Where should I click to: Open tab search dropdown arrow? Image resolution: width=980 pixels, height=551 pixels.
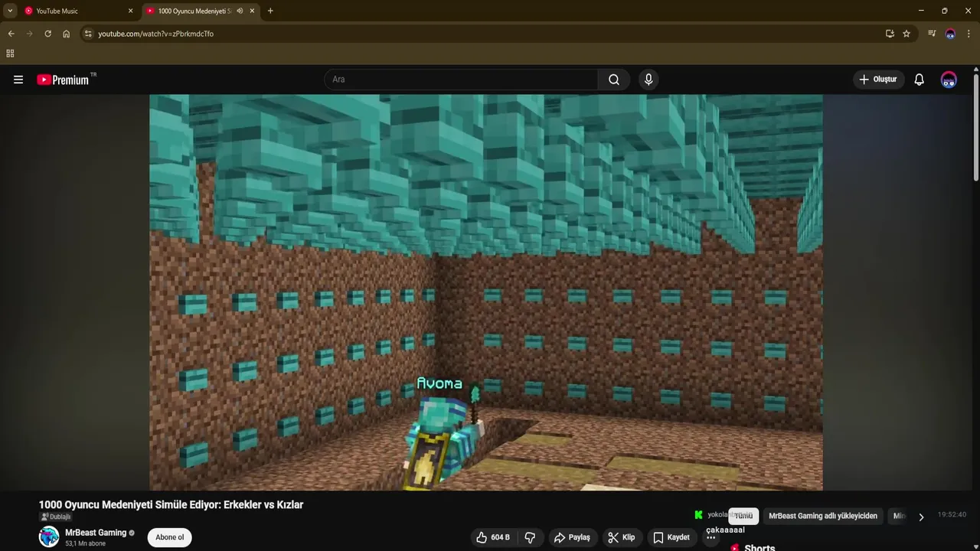pyautogui.click(x=10, y=11)
